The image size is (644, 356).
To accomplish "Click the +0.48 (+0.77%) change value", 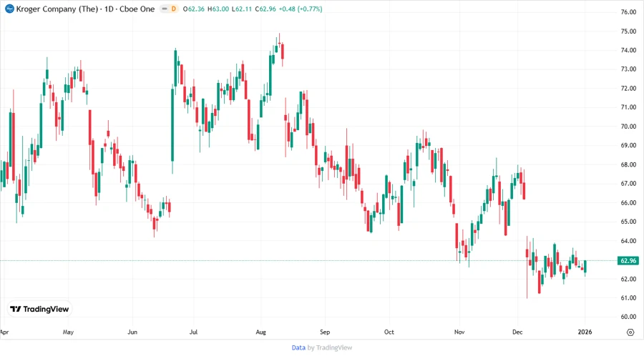I will (301, 9).
